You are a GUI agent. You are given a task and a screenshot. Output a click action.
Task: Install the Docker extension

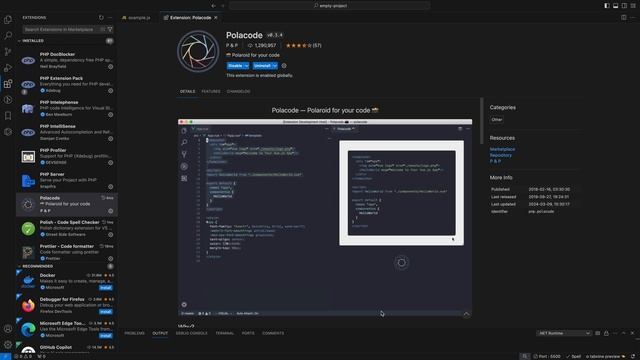pyautogui.click(x=105, y=288)
